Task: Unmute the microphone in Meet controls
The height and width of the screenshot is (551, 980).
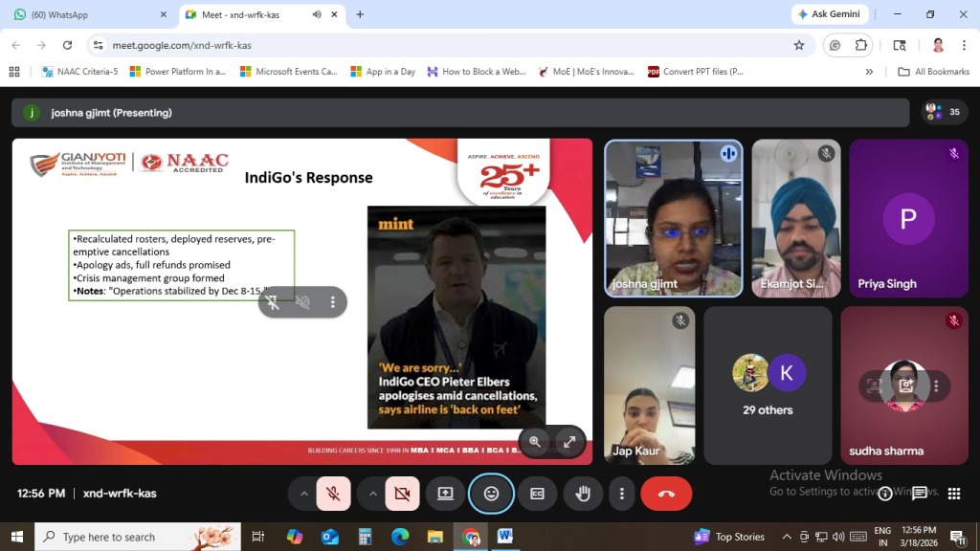Action: [x=333, y=494]
